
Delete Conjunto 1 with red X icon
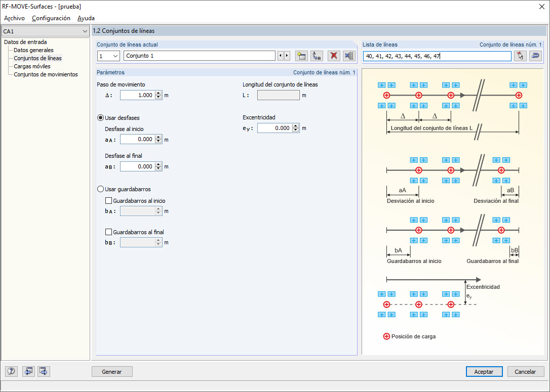coord(333,56)
